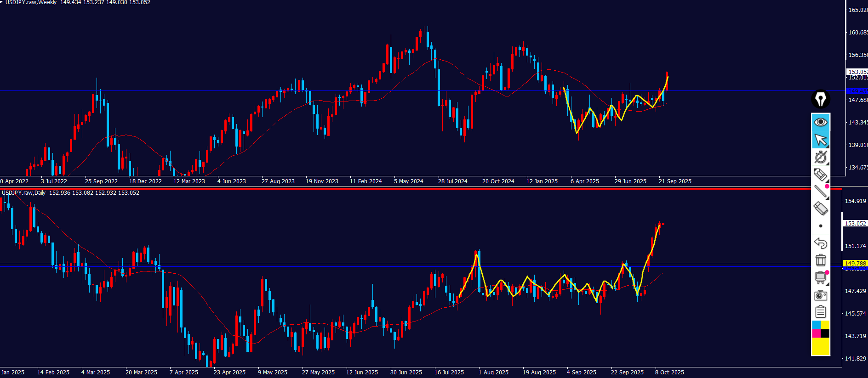Click the dot brush size indicator

point(821,226)
